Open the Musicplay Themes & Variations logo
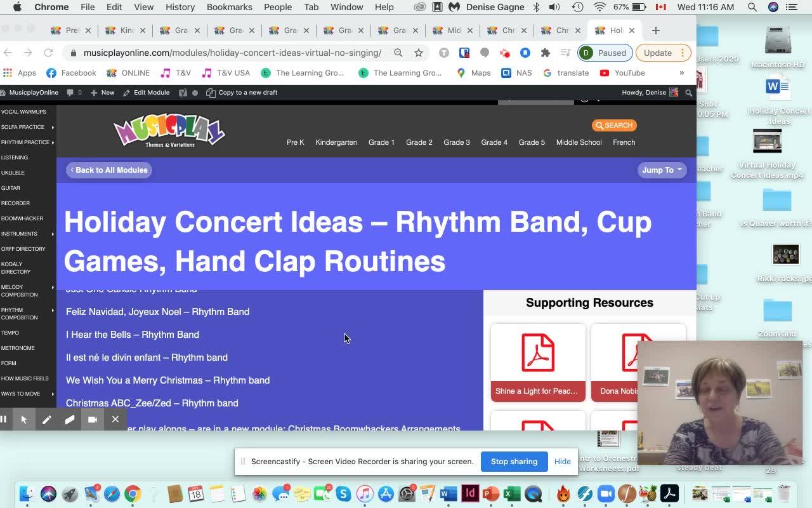 tap(169, 132)
